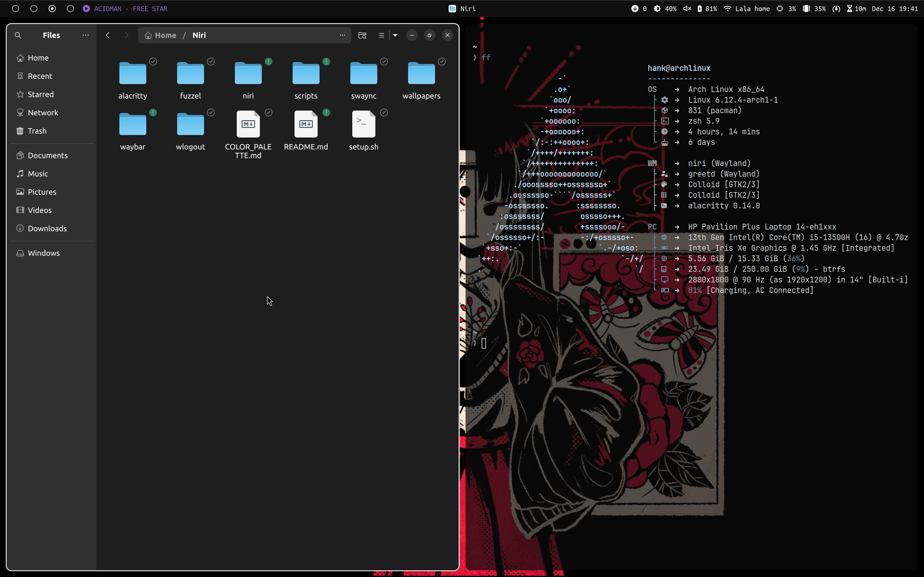This screenshot has width=924, height=577.
Task: Click the Wi-Fi icon next to Lala home
Action: [x=727, y=8]
